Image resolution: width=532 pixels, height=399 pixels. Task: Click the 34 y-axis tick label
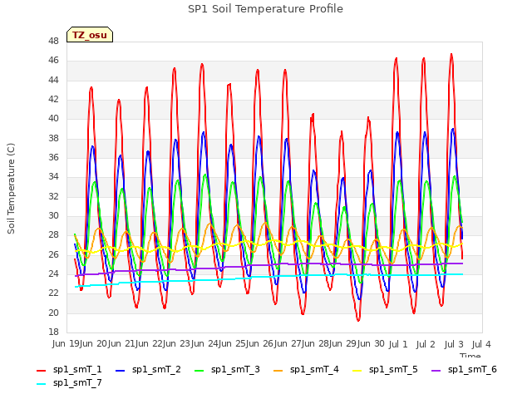point(53,177)
